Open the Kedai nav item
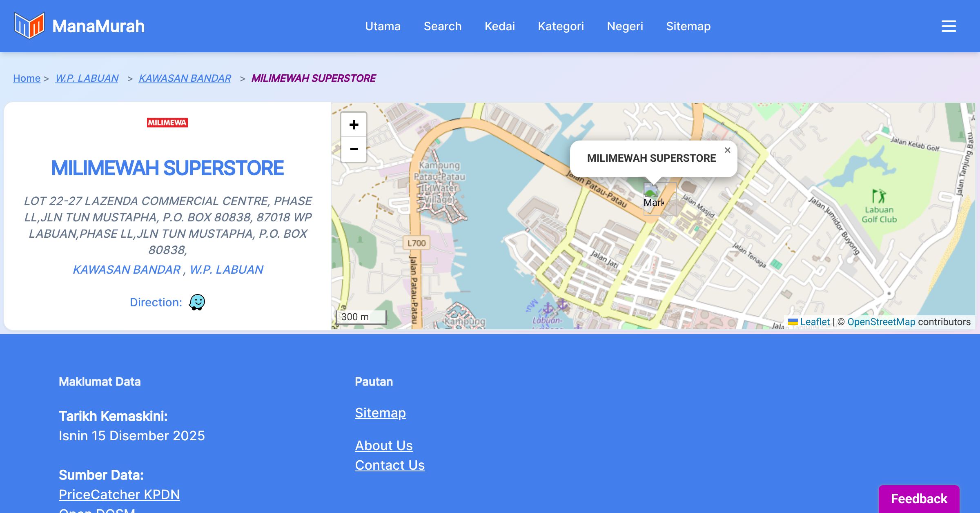980x513 pixels. (499, 26)
